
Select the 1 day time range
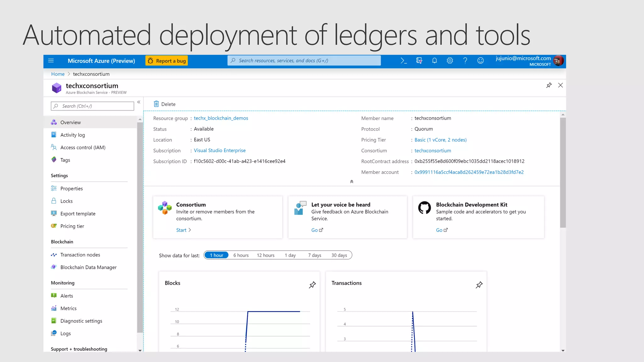click(x=290, y=255)
